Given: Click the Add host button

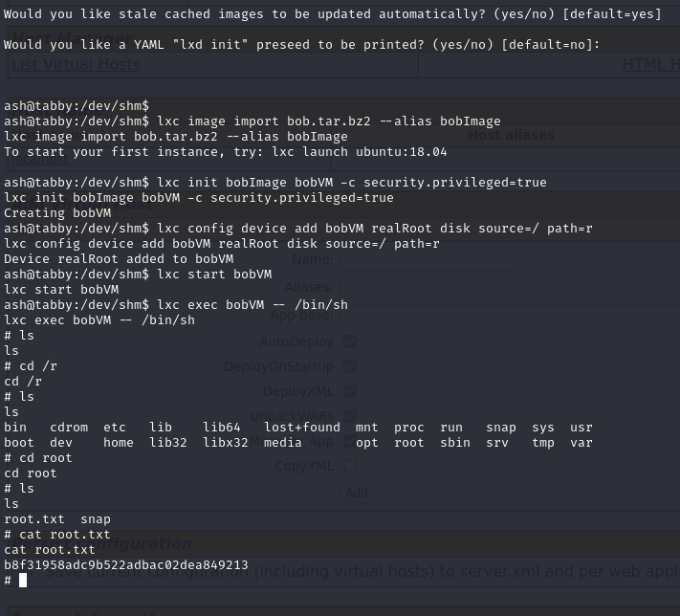Looking at the screenshot, I should click(357, 493).
